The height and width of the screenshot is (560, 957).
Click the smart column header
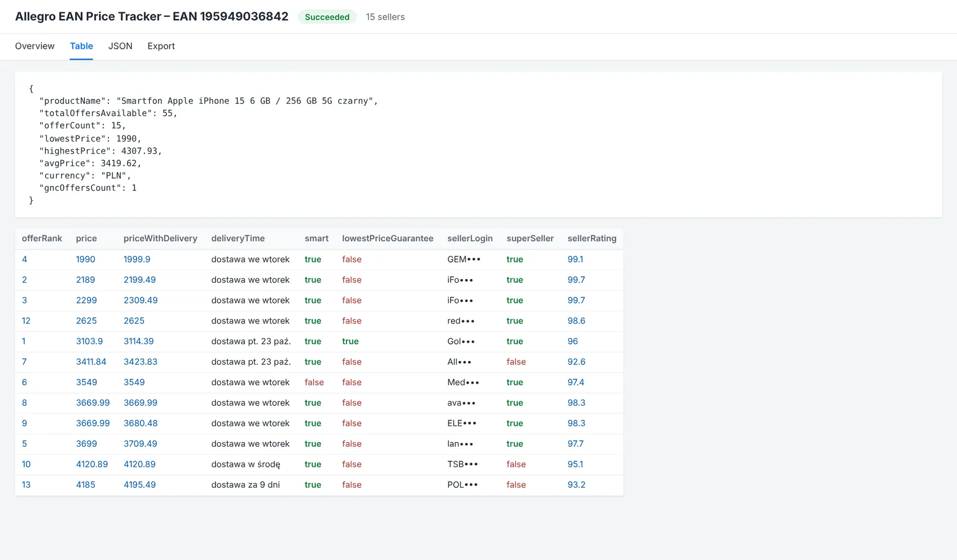316,239
